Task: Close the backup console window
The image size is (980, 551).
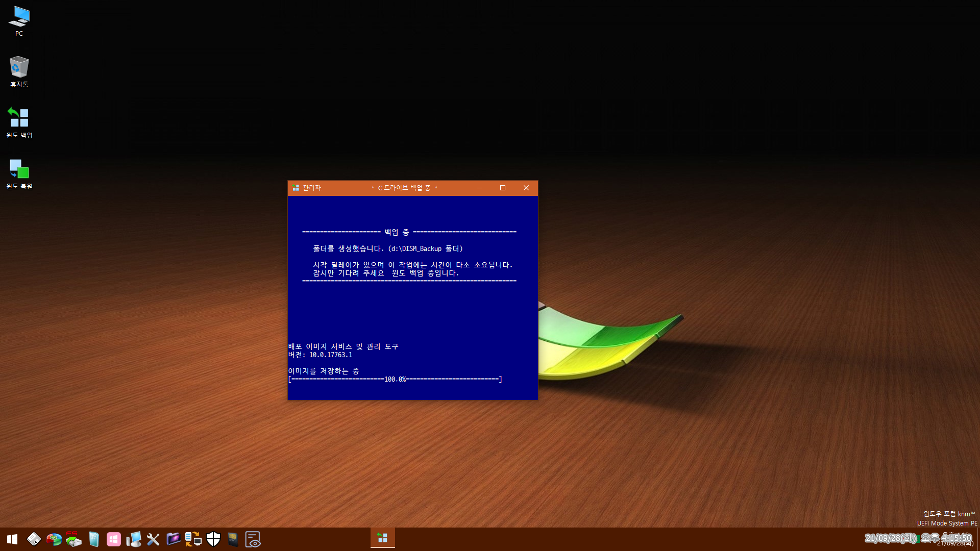Action: (x=526, y=188)
